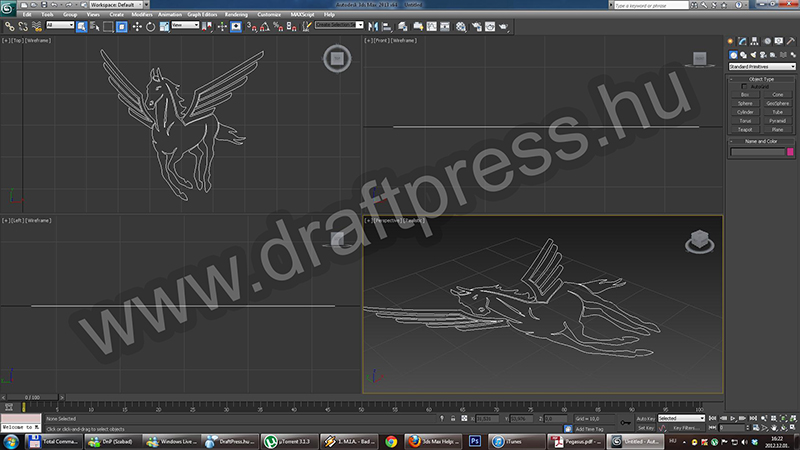Select the Move tool in main toolbar
This screenshot has width=800, height=450.
point(137,27)
